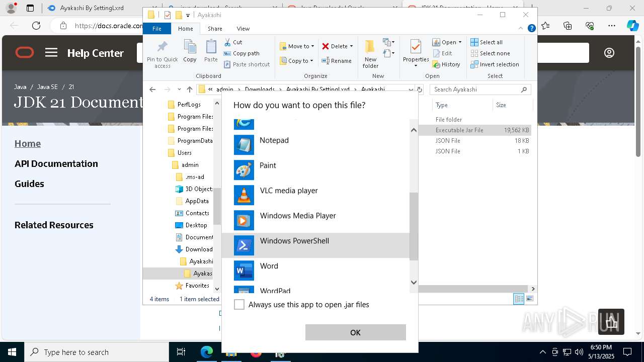
Task: Open Oracle profile account icon
Action: tap(609, 53)
